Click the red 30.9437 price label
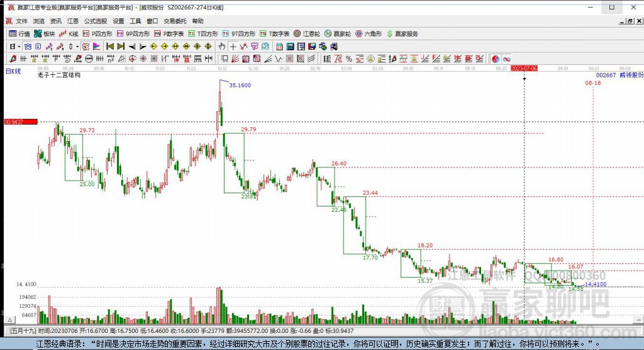Viewport: 644px width, 350px height. (x=21, y=121)
